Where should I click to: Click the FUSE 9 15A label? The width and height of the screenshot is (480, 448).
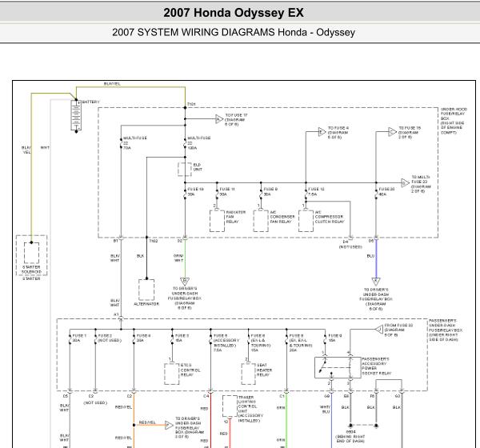pyautogui.click(x=334, y=338)
